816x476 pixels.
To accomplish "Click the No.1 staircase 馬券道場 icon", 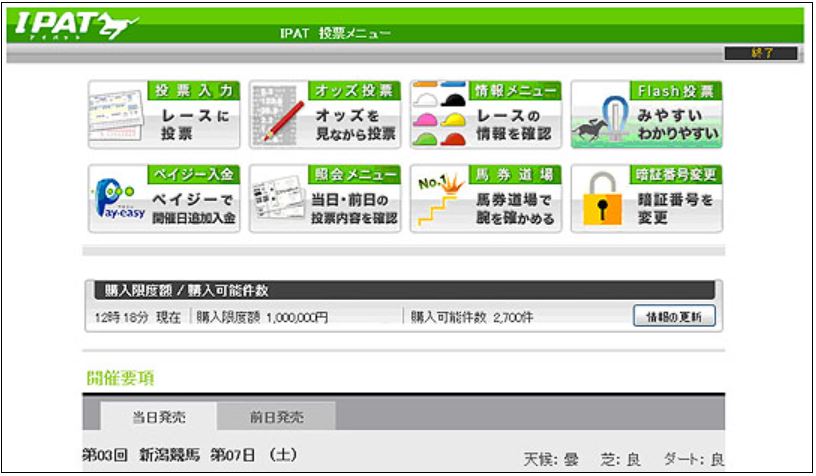I will tap(441, 200).
